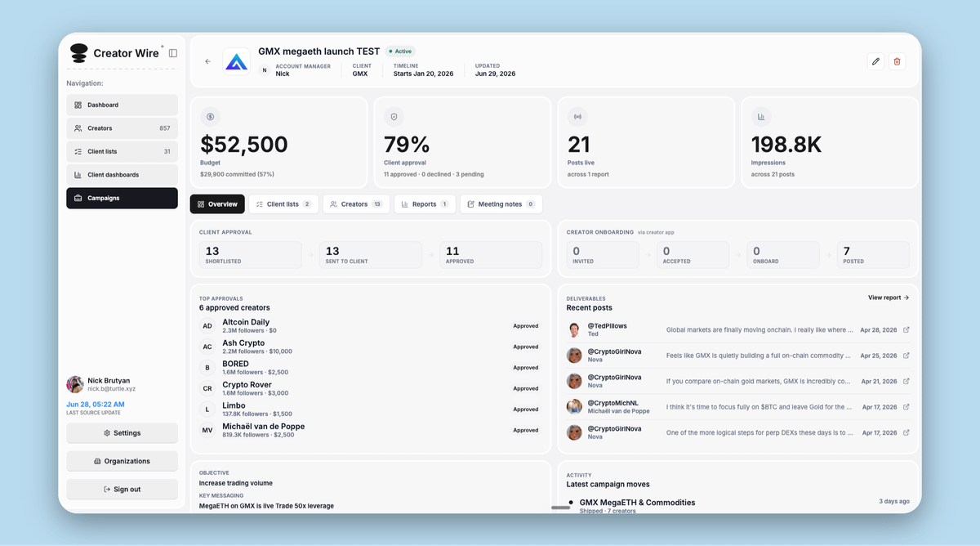980x546 pixels.
Task: Open external link for CryptoMichNL post
Action: (906, 407)
